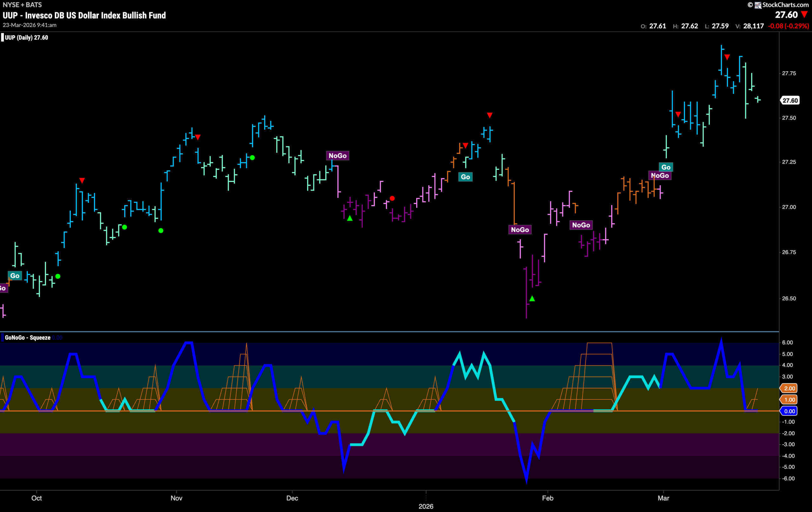
Task: Click the NoGo label just below the March Go
Action: 660,176
